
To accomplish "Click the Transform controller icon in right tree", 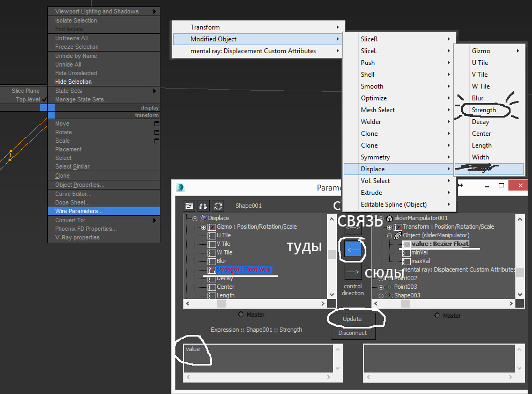I will pos(398,227).
